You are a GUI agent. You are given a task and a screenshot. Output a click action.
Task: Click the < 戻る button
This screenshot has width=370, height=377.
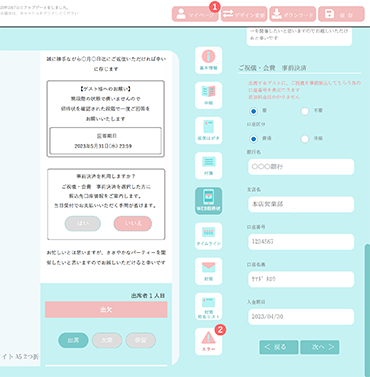pos(279,347)
